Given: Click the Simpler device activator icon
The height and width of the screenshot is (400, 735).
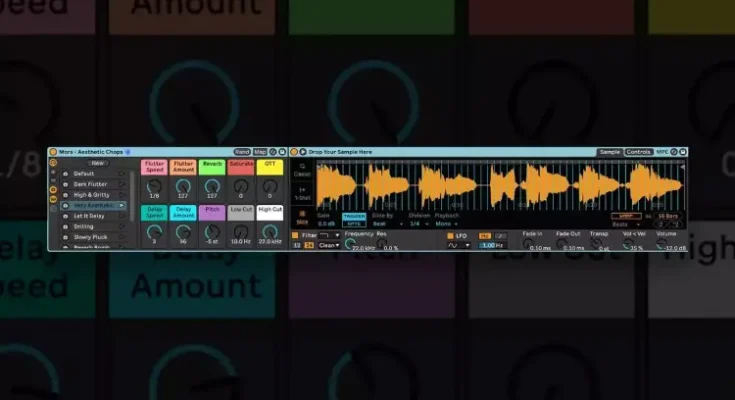Looking at the screenshot, I should [294, 152].
